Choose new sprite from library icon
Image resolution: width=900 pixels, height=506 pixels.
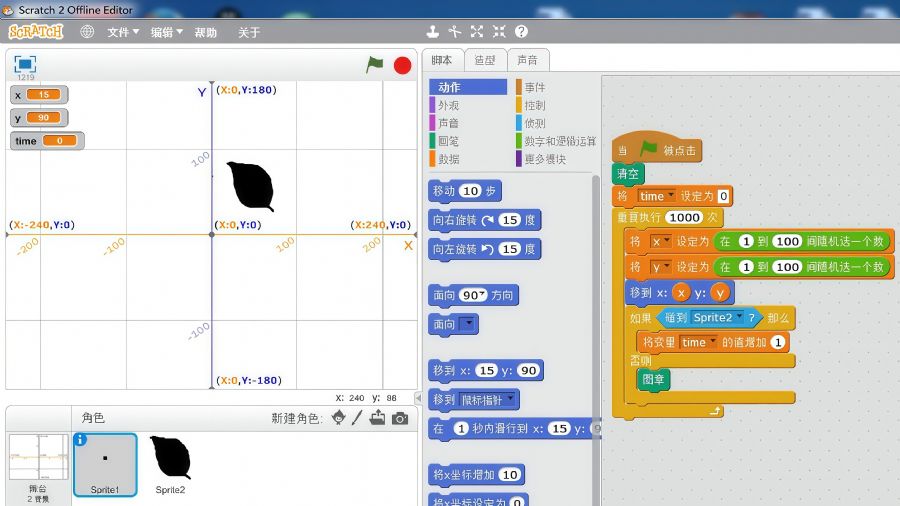(x=338, y=418)
